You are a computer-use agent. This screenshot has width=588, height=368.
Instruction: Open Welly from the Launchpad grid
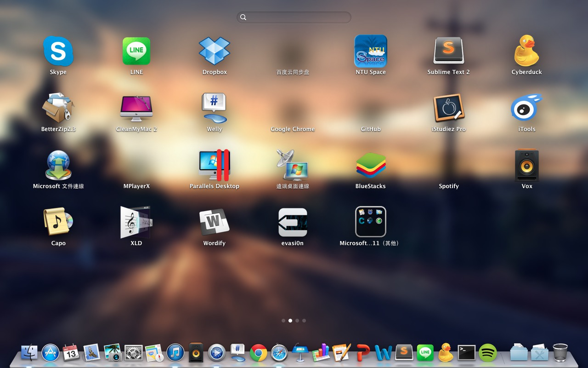[x=215, y=108]
